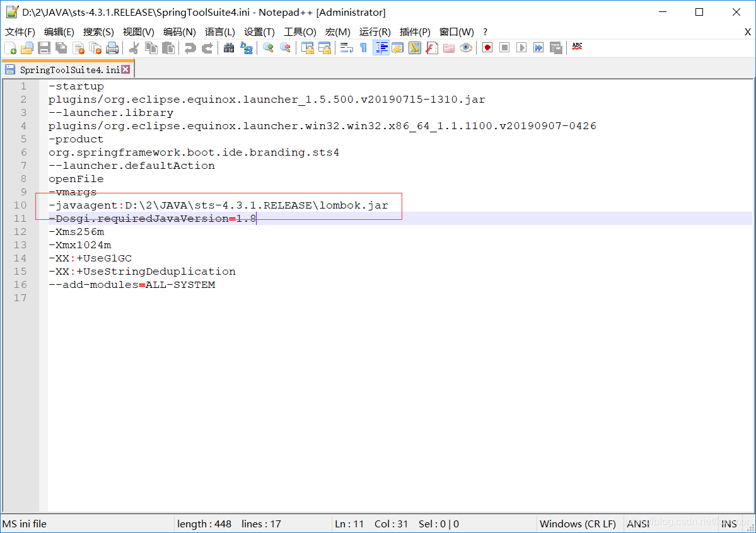Open the 文件(F) menu

(20, 32)
